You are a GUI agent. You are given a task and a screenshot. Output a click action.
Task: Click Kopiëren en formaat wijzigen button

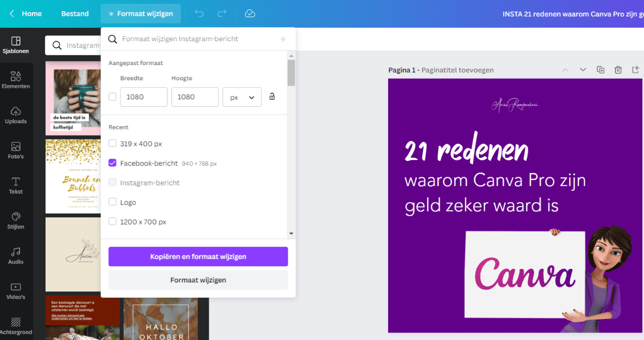pos(198,256)
